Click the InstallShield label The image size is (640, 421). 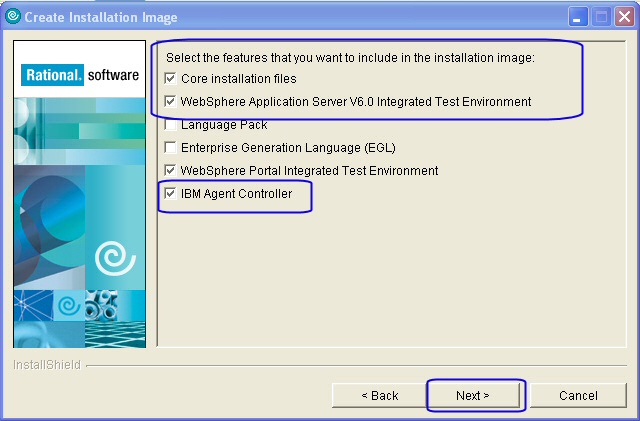47,365
